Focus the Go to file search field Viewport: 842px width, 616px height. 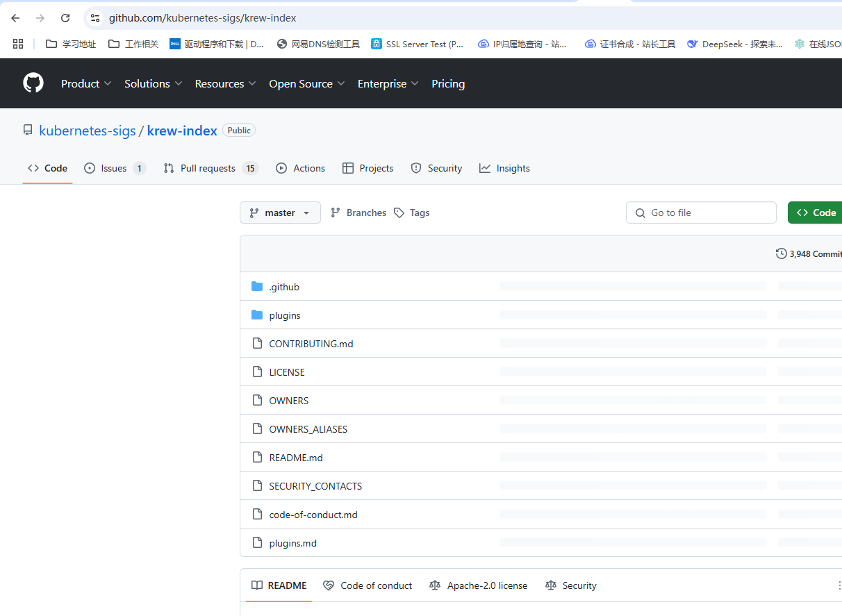point(701,213)
